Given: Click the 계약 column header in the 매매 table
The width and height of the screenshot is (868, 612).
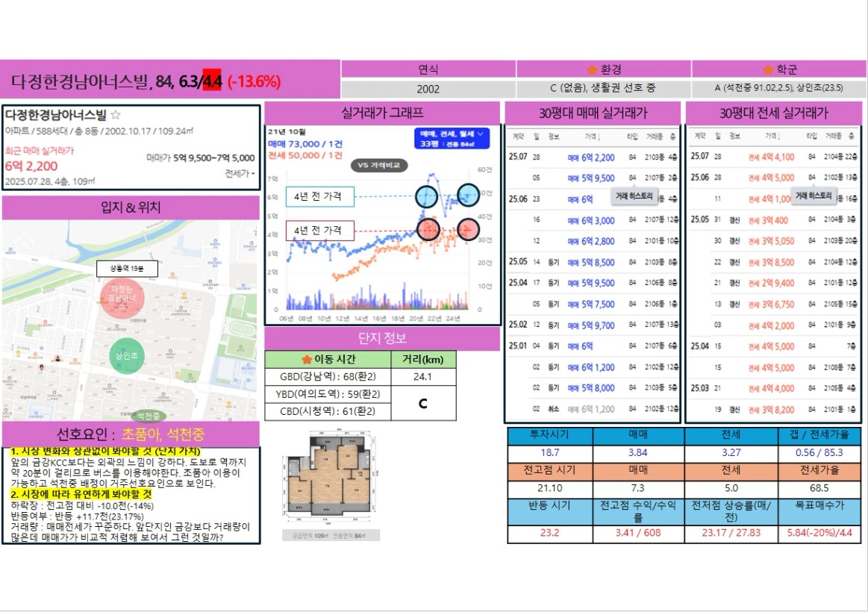Looking at the screenshot, I should coord(518,136).
